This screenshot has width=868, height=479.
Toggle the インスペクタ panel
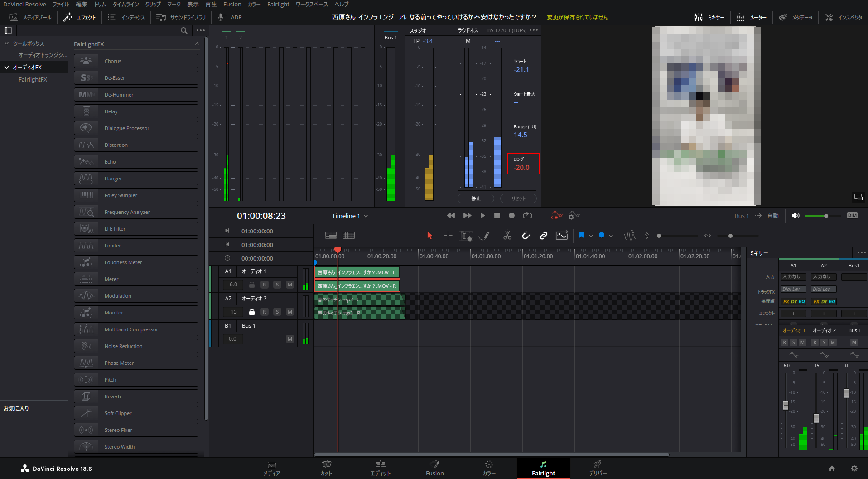click(x=844, y=17)
